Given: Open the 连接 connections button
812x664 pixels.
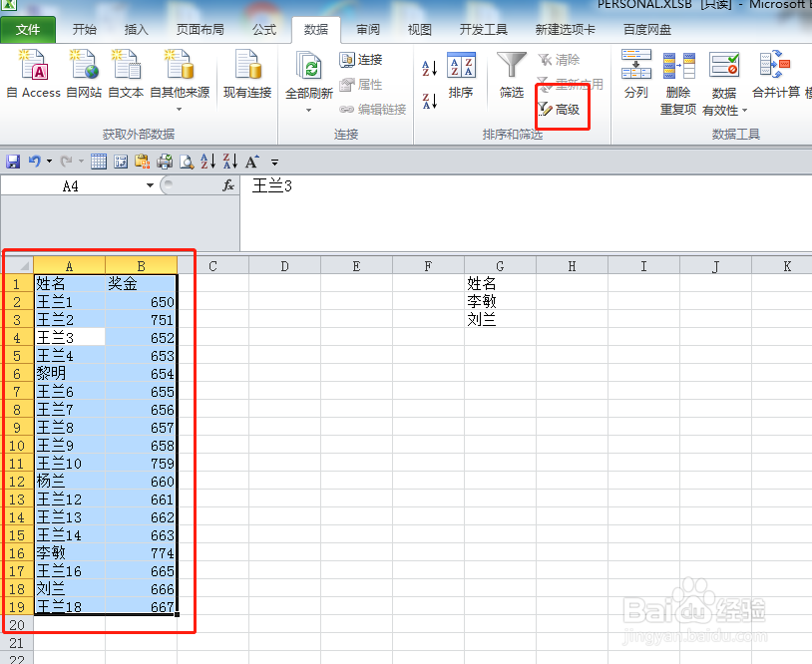Looking at the screenshot, I should tap(361, 60).
